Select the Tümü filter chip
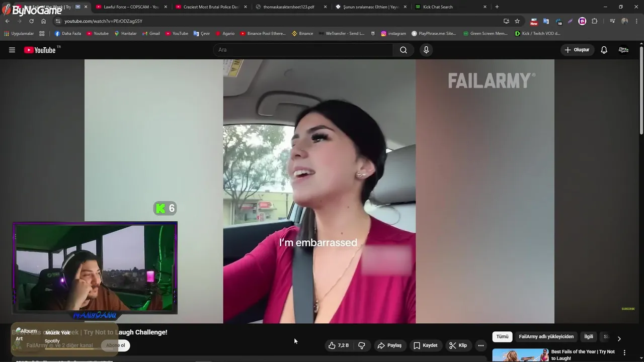 (x=502, y=337)
